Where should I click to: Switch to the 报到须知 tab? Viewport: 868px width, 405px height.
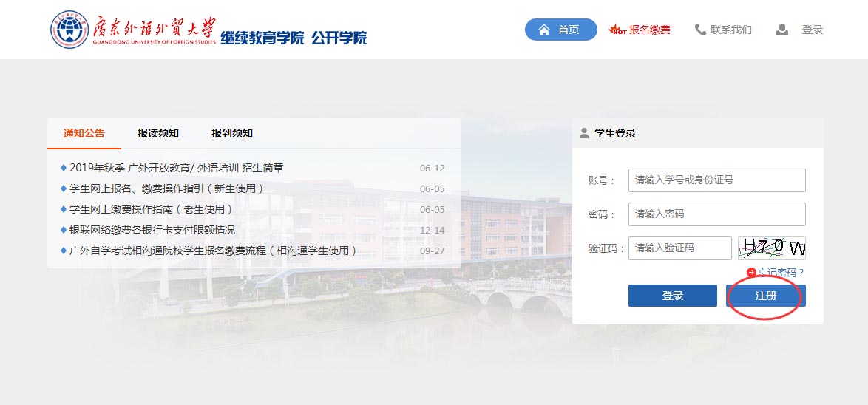(x=232, y=134)
